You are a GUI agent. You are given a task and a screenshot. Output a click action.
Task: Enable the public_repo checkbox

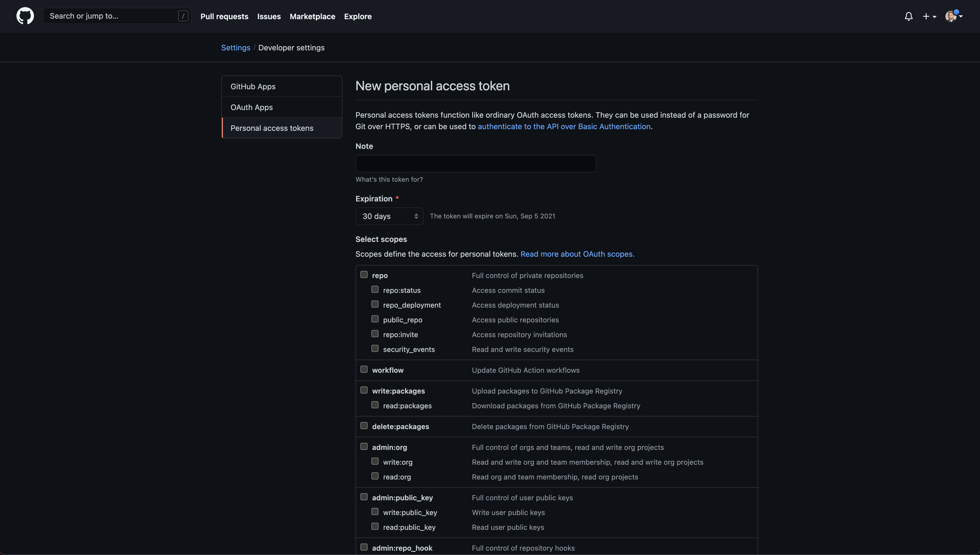point(375,319)
